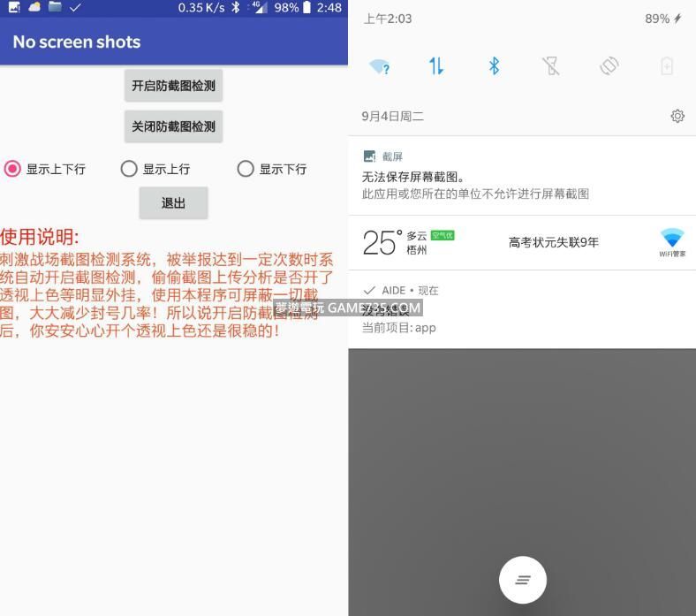696x616 pixels.
Task: Open the 高考状元失联9年 news headline
Action: click(554, 242)
